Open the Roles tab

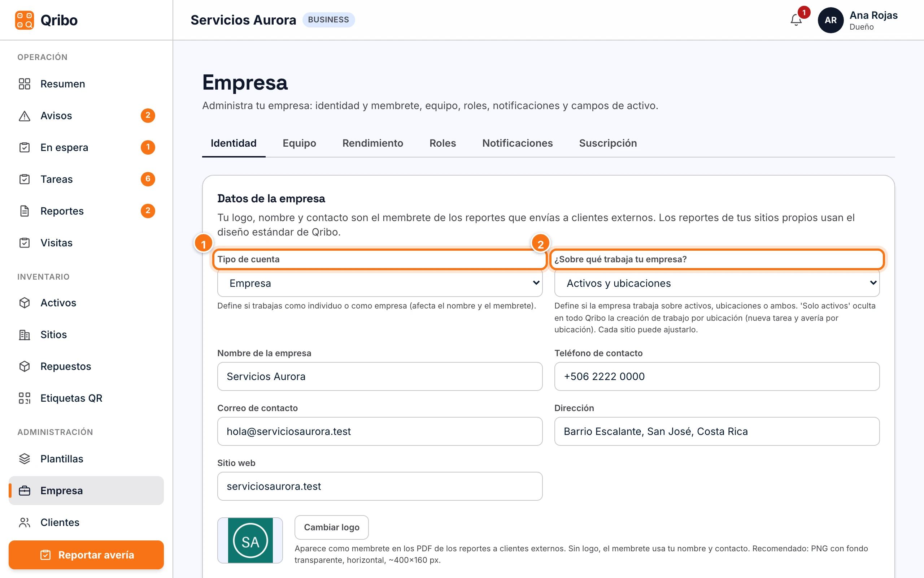[443, 143]
